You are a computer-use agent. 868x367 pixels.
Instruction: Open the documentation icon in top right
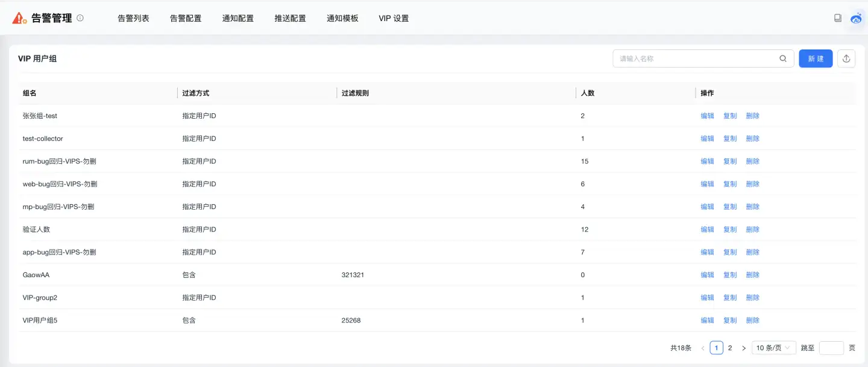coord(837,17)
